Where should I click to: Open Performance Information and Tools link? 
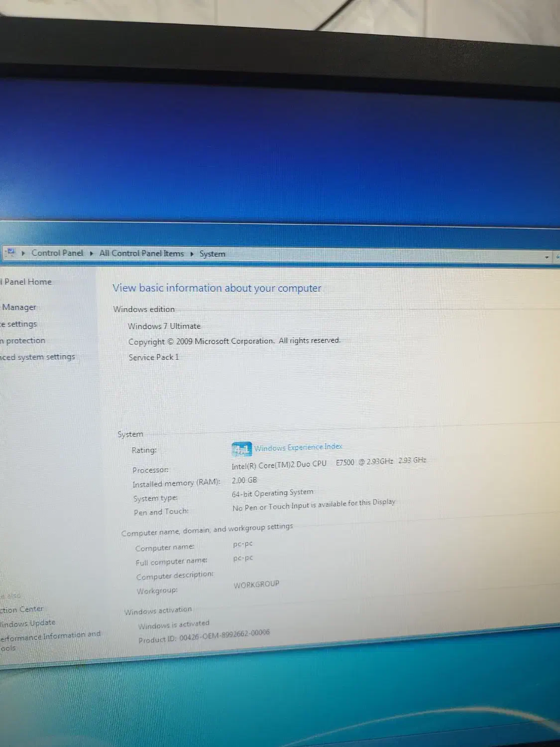tap(50, 641)
